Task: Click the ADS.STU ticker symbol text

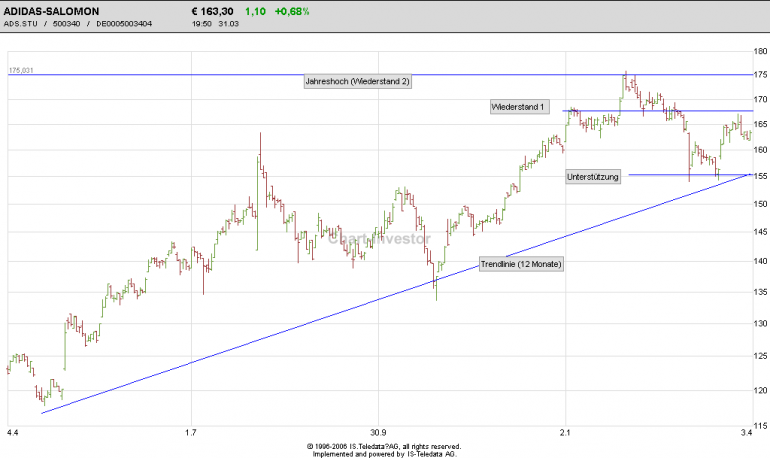Action: click(21, 24)
